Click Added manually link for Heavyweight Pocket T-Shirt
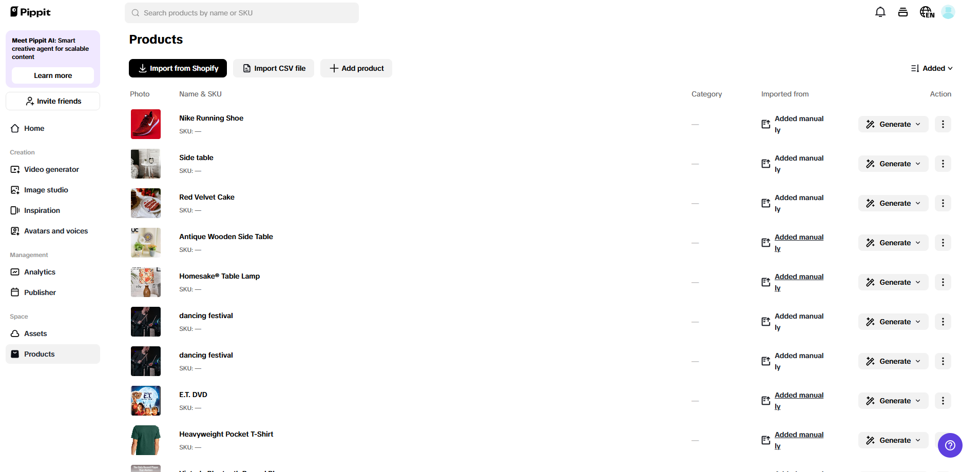 point(799,440)
